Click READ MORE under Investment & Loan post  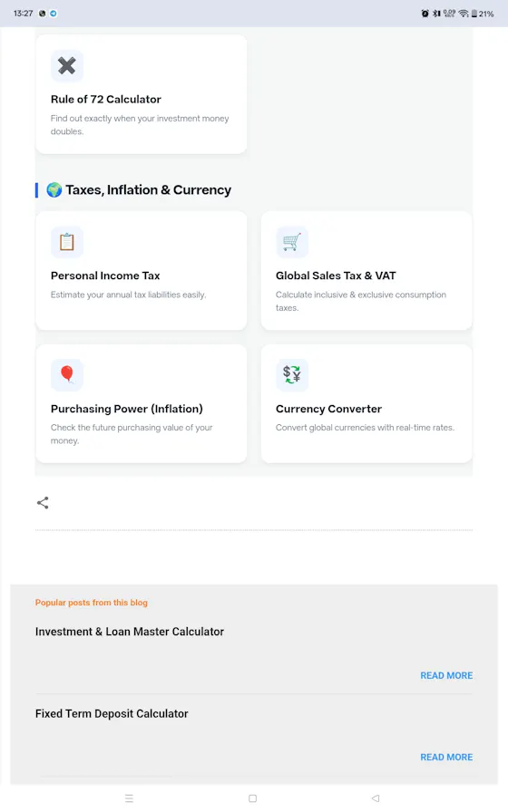pyautogui.click(x=446, y=675)
